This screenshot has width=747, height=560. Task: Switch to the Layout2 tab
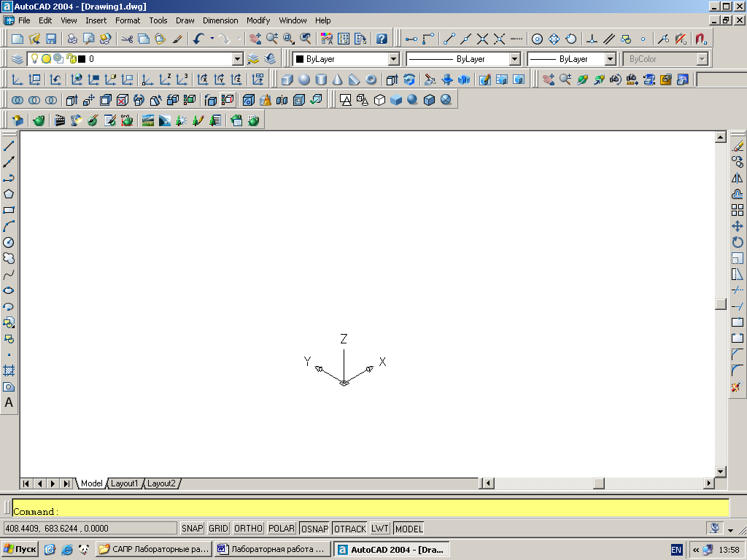point(161,483)
